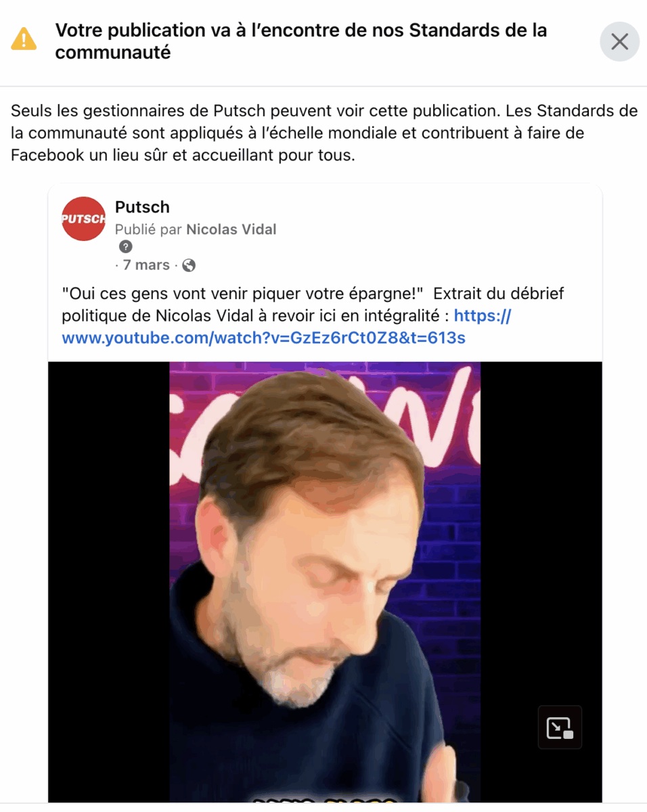
Task: Close the Community Standards warning dialog
Action: tap(619, 41)
